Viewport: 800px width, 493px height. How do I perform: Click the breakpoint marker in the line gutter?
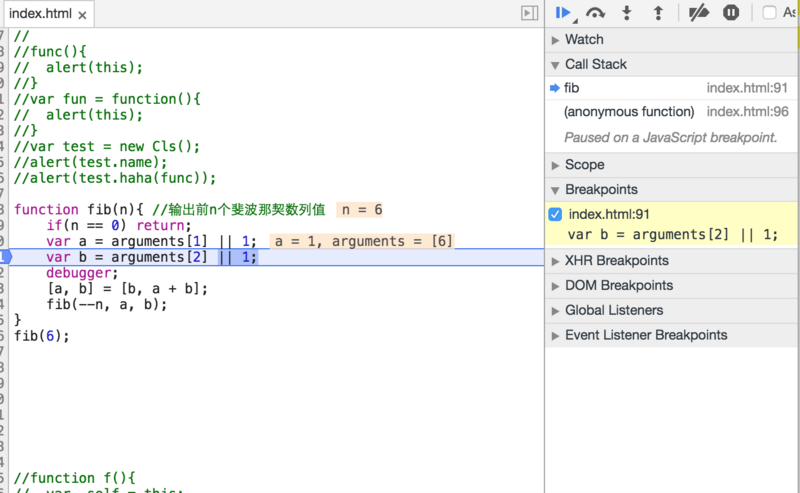click(x=5, y=257)
